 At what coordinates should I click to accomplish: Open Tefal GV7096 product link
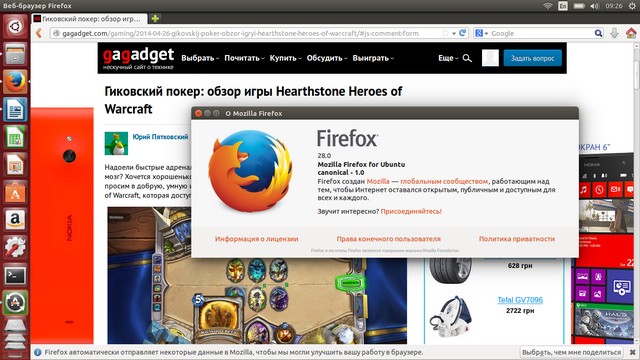520,300
